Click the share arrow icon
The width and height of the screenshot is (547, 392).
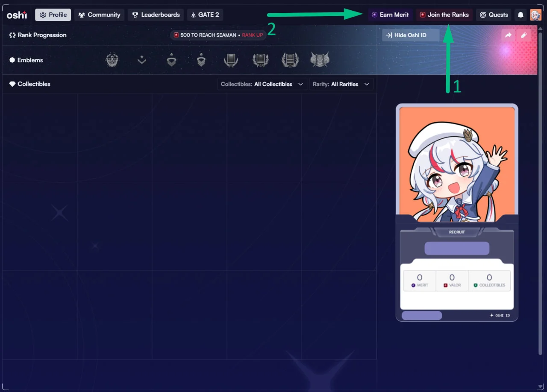click(508, 35)
